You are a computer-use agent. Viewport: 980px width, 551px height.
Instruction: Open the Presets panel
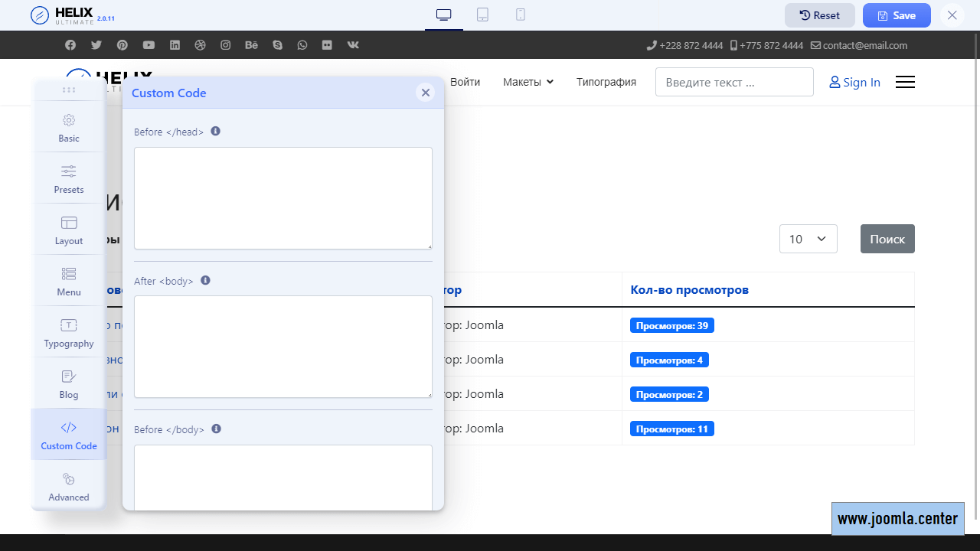[x=69, y=179]
